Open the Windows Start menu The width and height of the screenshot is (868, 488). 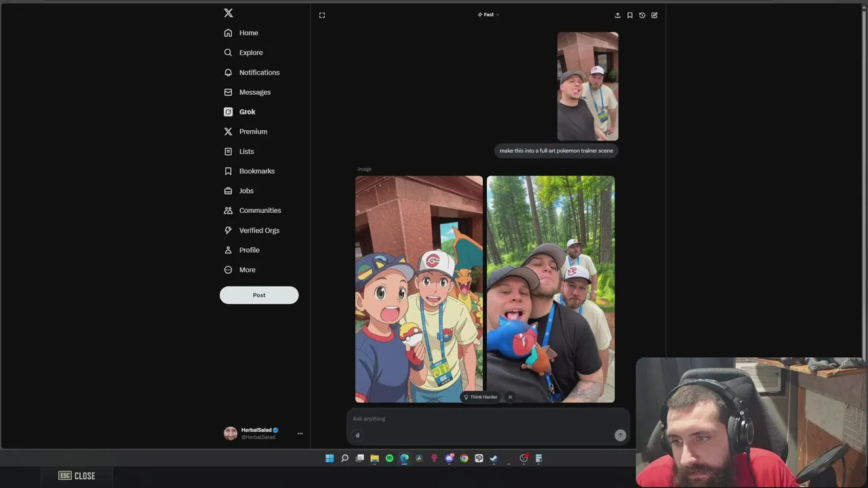point(330,458)
